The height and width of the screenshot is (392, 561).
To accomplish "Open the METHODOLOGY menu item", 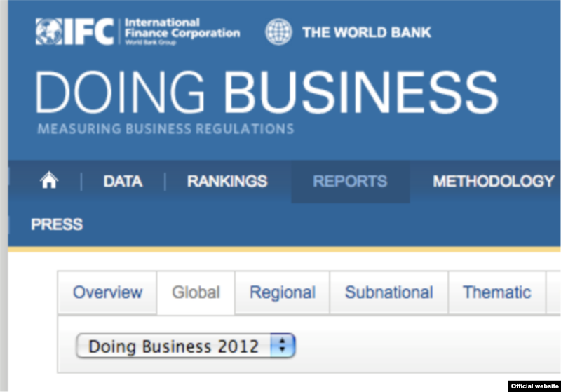I will tap(493, 182).
